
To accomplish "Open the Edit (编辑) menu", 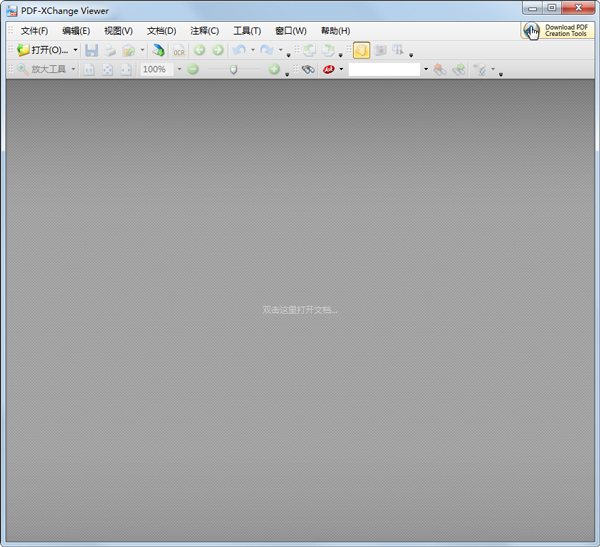I will [x=76, y=31].
